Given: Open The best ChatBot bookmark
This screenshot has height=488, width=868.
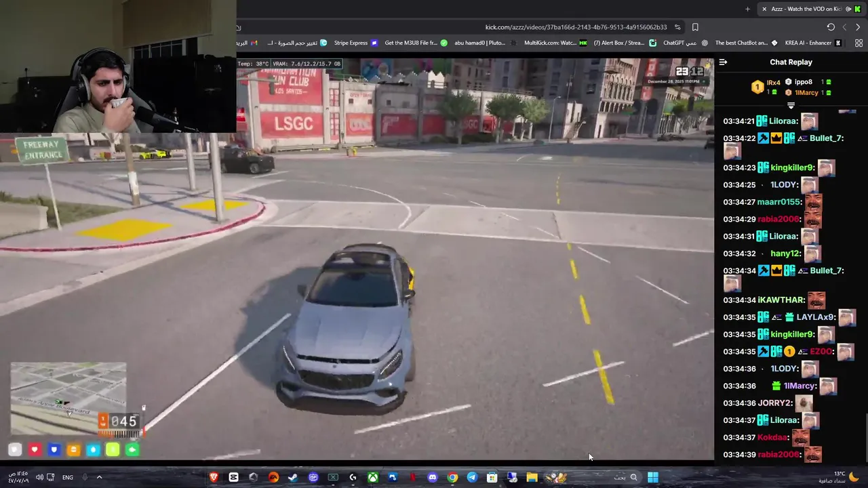Looking at the screenshot, I should click(747, 43).
